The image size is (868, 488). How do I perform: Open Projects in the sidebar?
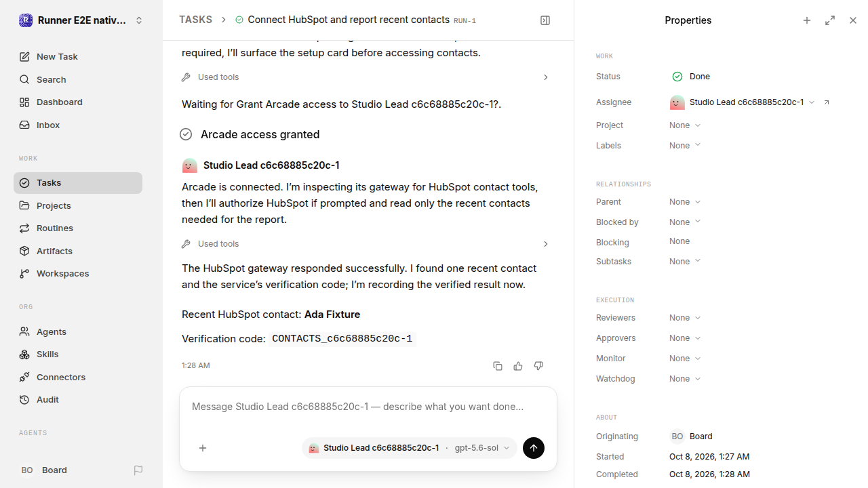[x=78, y=205]
